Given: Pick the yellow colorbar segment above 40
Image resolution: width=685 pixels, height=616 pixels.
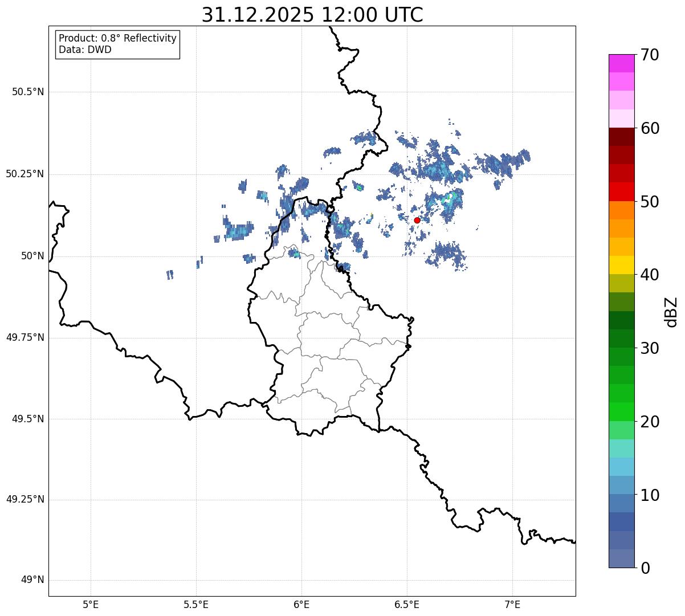Looking at the screenshot, I should tap(622, 265).
